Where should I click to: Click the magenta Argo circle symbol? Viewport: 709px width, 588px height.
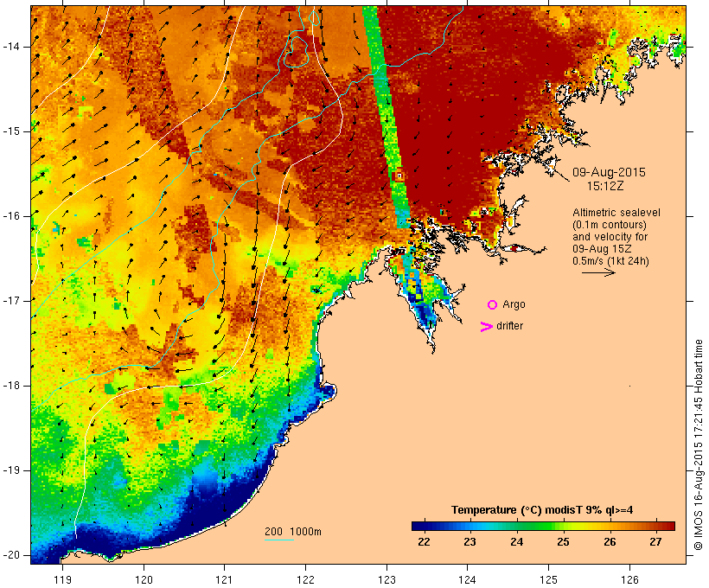click(493, 305)
